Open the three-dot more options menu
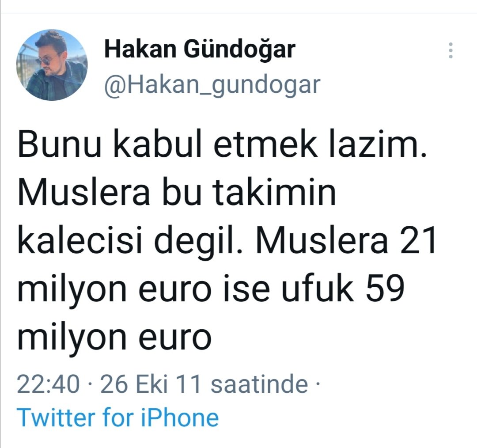The width and height of the screenshot is (477, 448). pyautogui.click(x=451, y=50)
